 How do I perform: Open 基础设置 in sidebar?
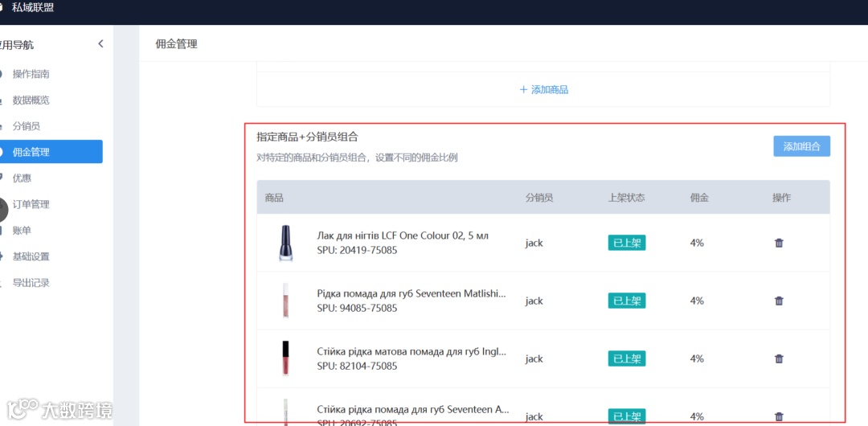coord(31,256)
